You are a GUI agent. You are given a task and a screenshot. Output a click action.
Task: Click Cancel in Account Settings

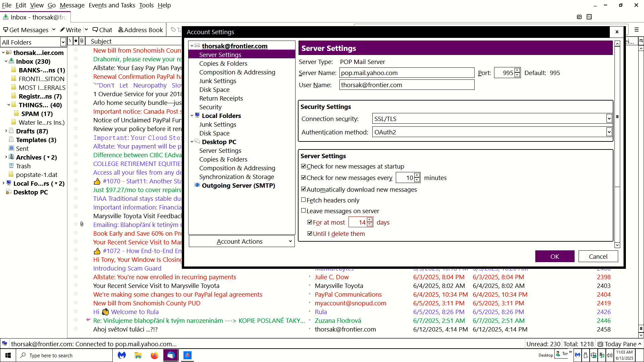click(x=598, y=256)
